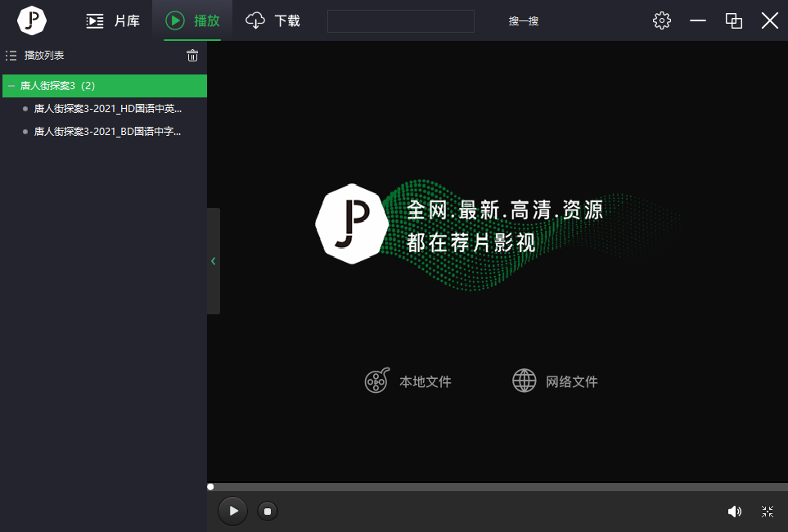Hide the playlist sidebar with chevron
This screenshot has height=532, width=788.
214,261
